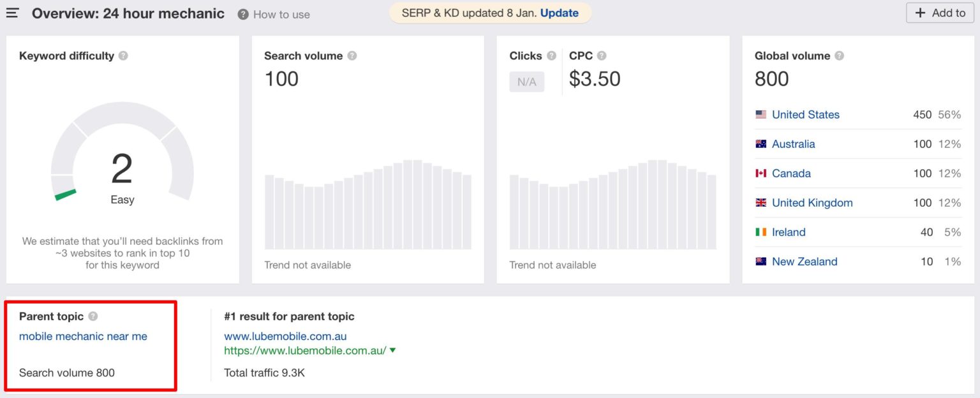
Task: Click the How to use help icon
Action: (243, 14)
